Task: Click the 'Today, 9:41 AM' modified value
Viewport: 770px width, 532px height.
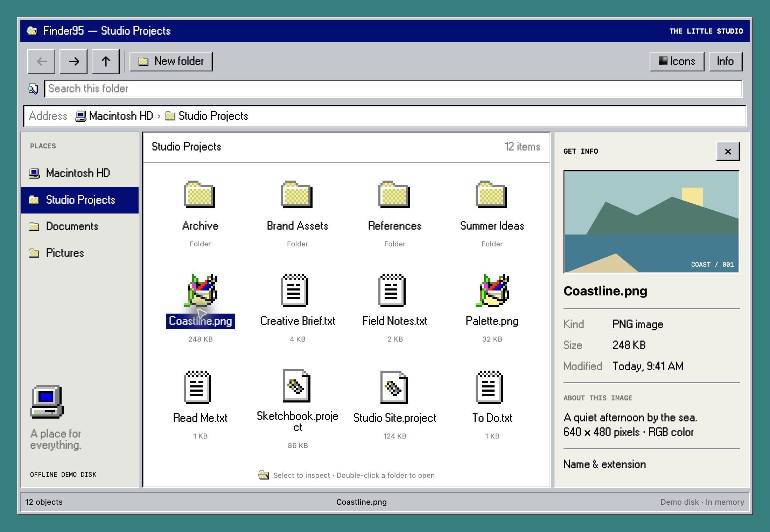Action: [647, 366]
